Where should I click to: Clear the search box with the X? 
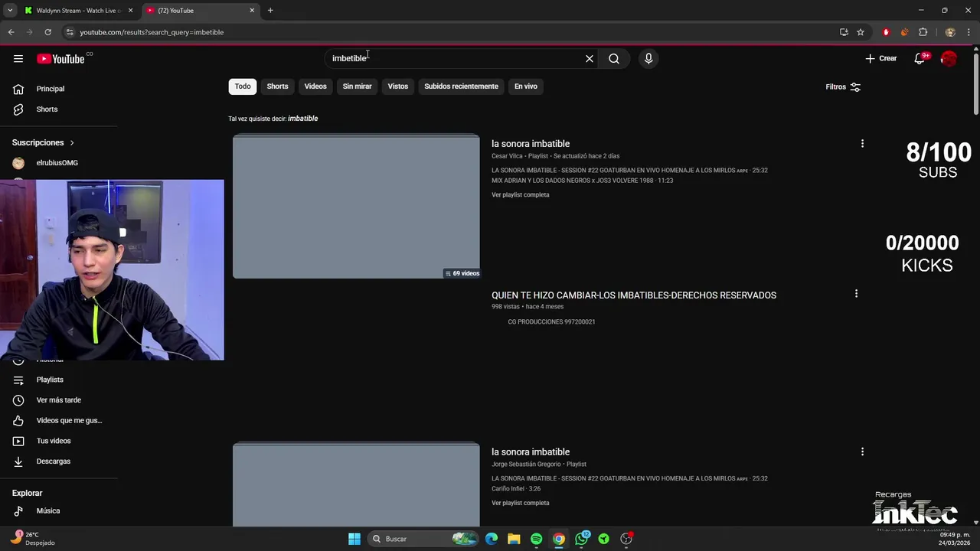[x=590, y=59]
